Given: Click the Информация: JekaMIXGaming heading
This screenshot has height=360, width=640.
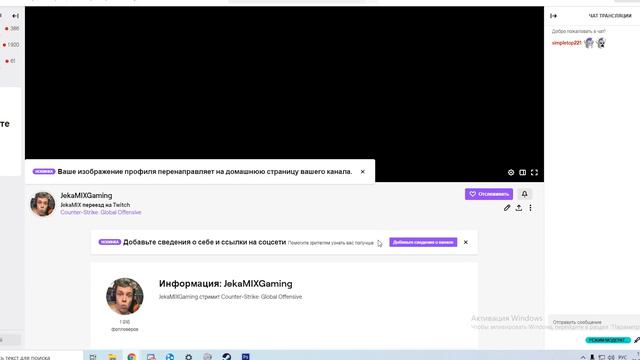Looking at the screenshot, I should (225, 284).
